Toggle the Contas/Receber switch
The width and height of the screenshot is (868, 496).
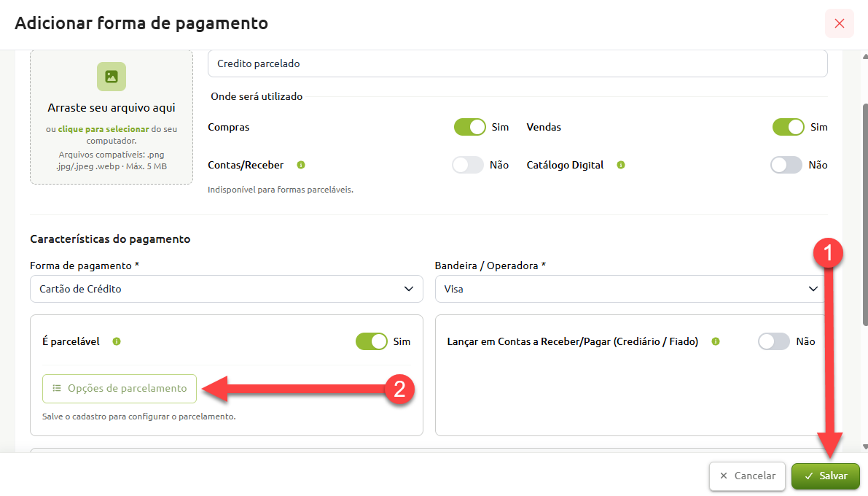click(x=468, y=165)
